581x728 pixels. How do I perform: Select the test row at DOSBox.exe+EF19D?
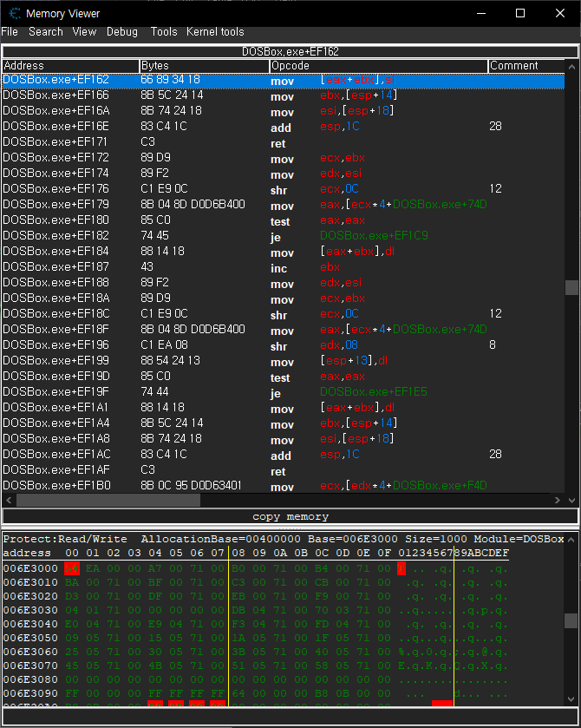tap(283, 377)
